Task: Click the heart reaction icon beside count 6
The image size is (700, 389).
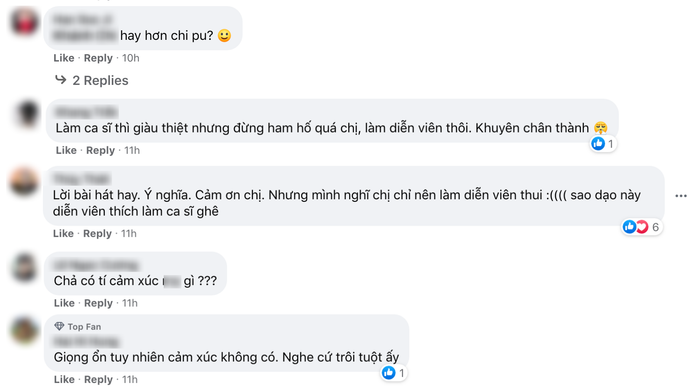Action: (642, 227)
